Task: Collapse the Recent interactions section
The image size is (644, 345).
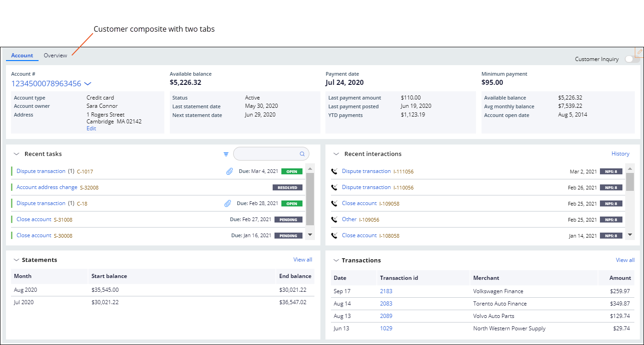Action: 336,154
